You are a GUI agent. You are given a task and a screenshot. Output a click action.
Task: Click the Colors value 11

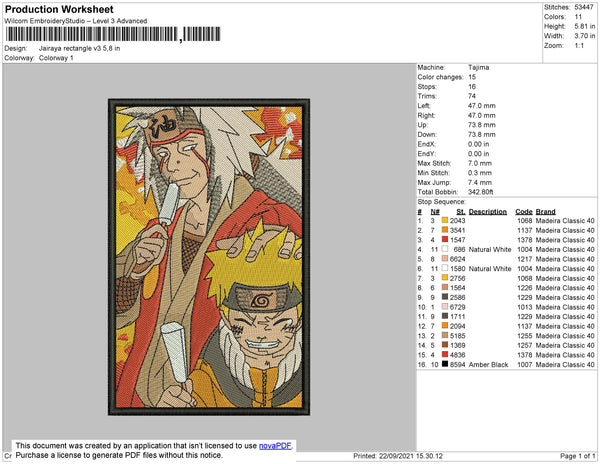pyautogui.click(x=578, y=17)
